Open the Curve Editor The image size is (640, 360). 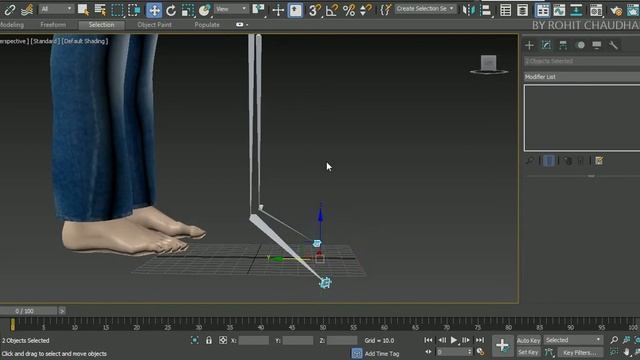(x=559, y=10)
